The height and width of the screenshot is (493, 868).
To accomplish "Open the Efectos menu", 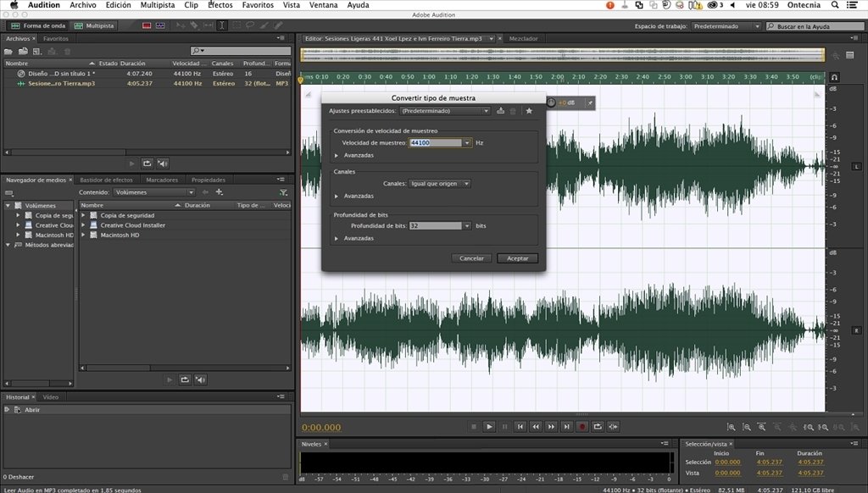I will (220, 5).
